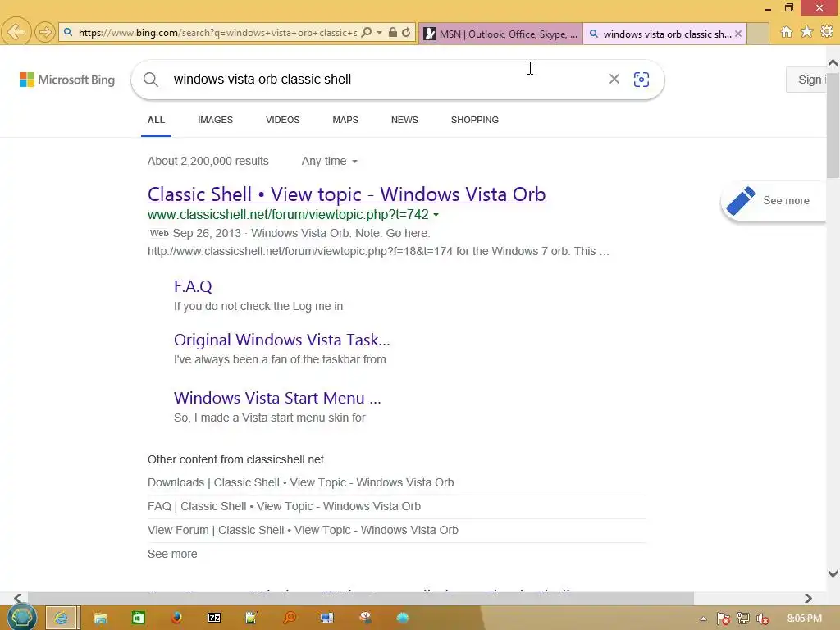Image resolution: width=840 pixels, height=630 pixels.
Task: Expand the green URL dropdown arrow of first result
Action: click(436, 215)
